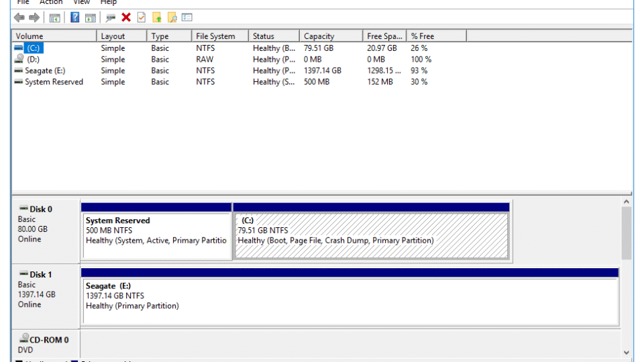Sort by the Capacity column header
The height and width of the screenshot is (362, 644).
(x=319, y=36)
